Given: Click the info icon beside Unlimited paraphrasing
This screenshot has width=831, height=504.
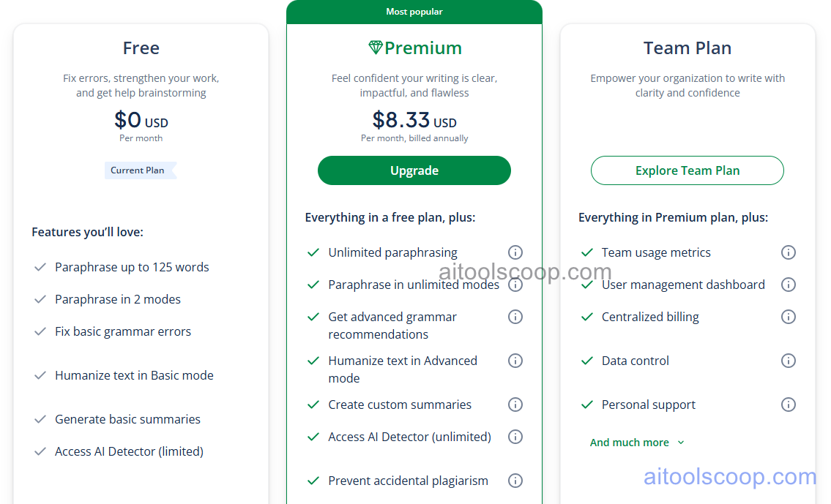Looking at the screenshot, I should (x=515, y=252).
